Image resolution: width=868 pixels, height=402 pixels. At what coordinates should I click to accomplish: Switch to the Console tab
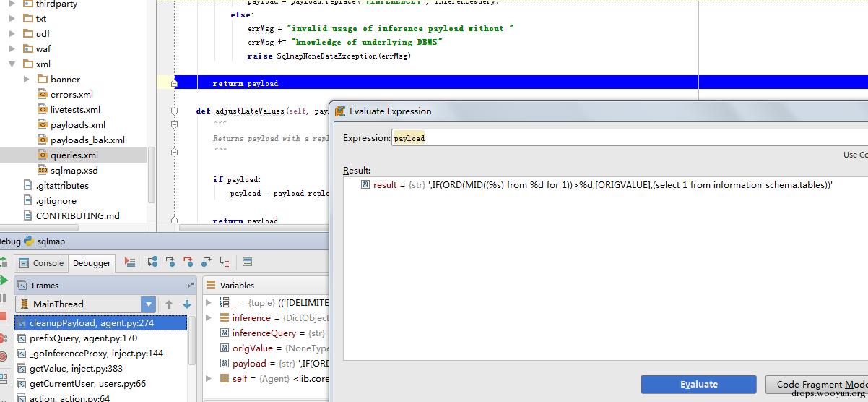click(42, 263)
